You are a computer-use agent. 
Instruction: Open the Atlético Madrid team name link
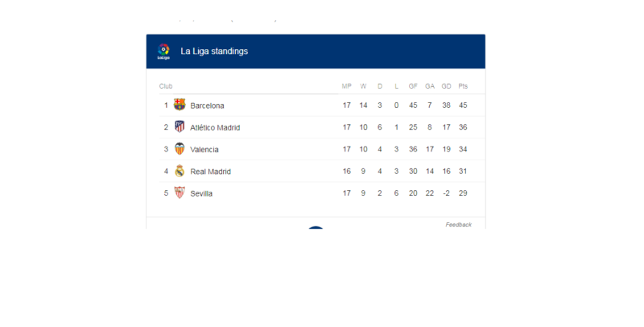pos(215,128)
